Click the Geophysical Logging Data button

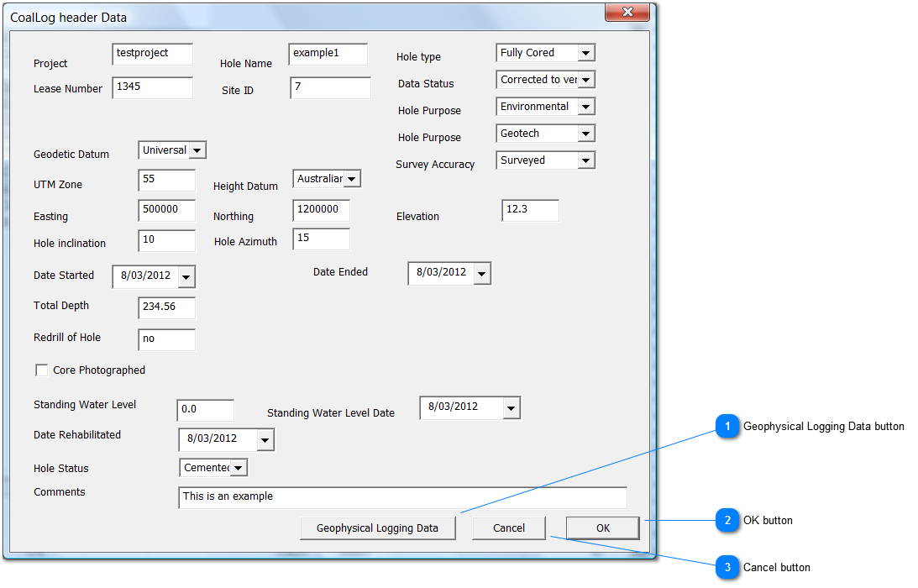[378, 528]
